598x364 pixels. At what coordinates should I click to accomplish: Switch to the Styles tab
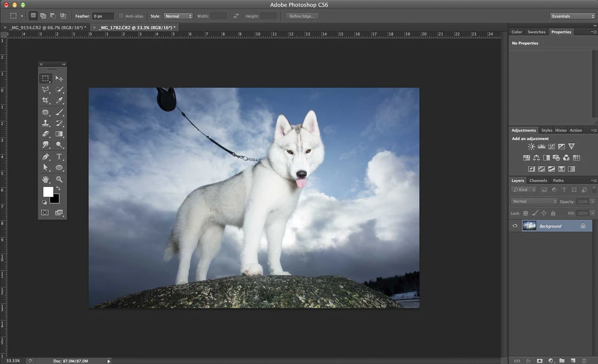click(546, 130)
